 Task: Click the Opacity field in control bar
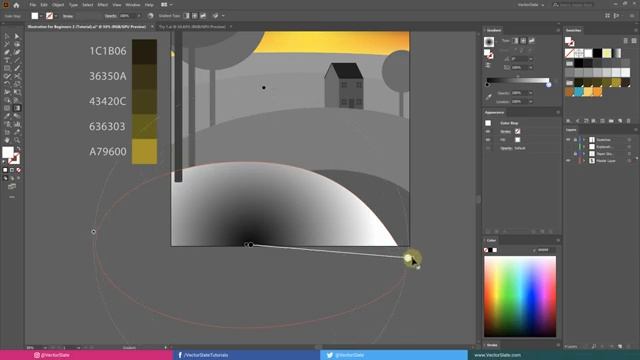[x=127, y=16]
